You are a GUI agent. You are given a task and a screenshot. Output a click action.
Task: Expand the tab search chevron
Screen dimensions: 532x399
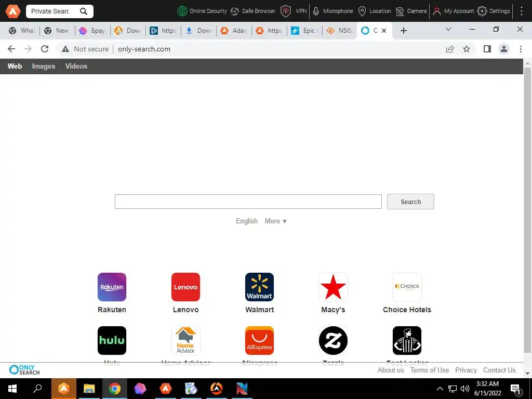click(x=448, y=30)
